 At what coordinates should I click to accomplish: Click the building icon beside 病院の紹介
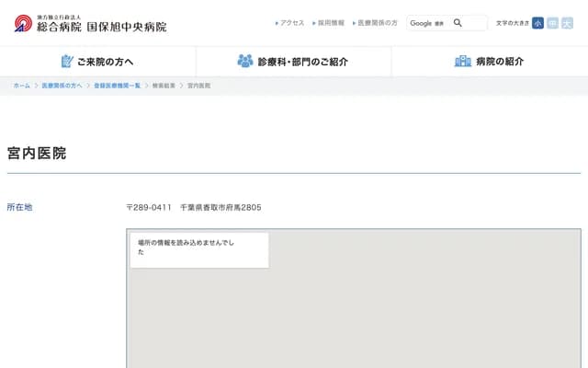point(463,61)
